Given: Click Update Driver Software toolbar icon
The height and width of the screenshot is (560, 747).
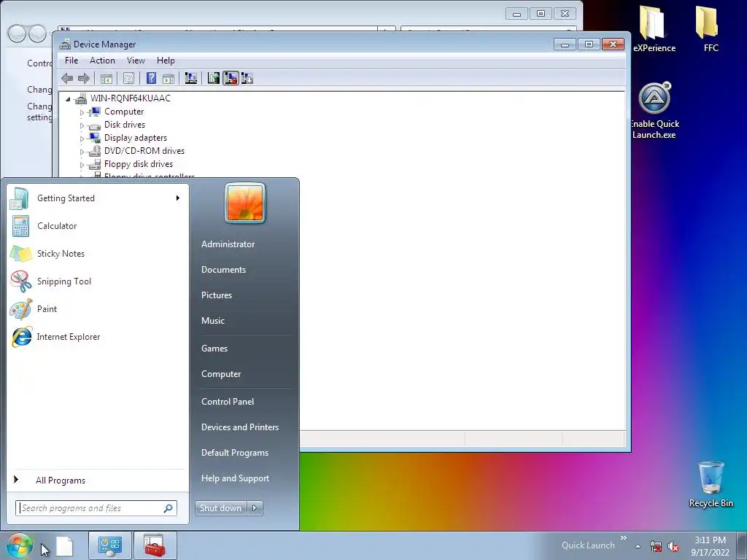Looking at the screenshot, I should pyautogui.click(x=214, y=79).
